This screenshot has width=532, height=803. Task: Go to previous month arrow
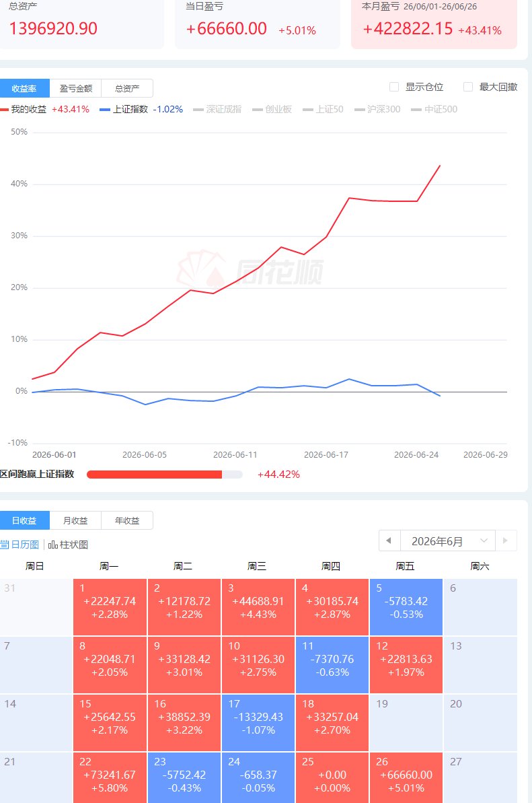tap(389, 540)
